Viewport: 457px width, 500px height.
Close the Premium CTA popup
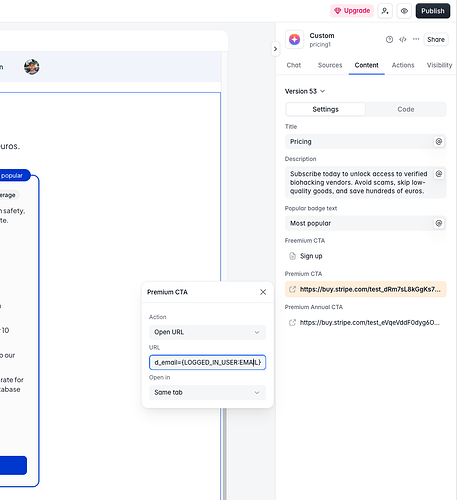pyautogui.click(x=263, y=292)
